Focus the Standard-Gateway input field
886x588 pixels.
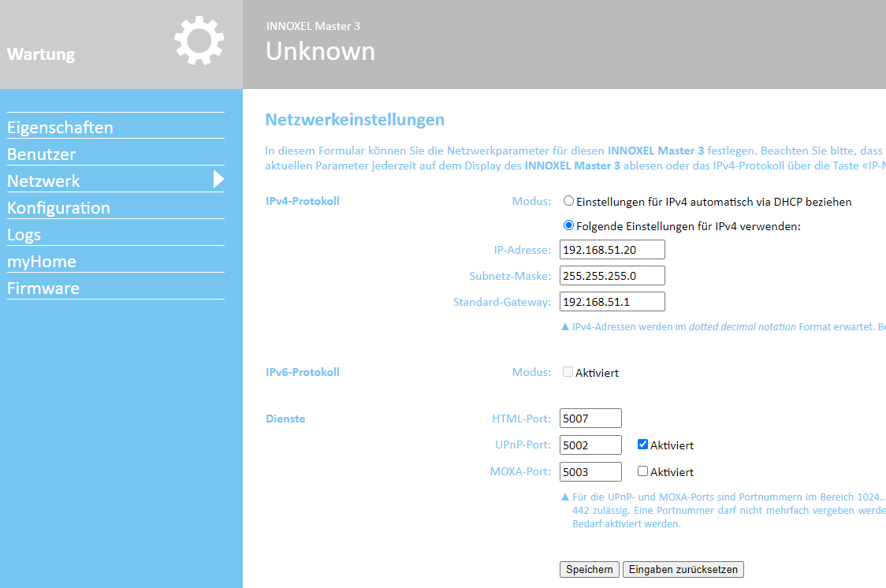point(612,302)
